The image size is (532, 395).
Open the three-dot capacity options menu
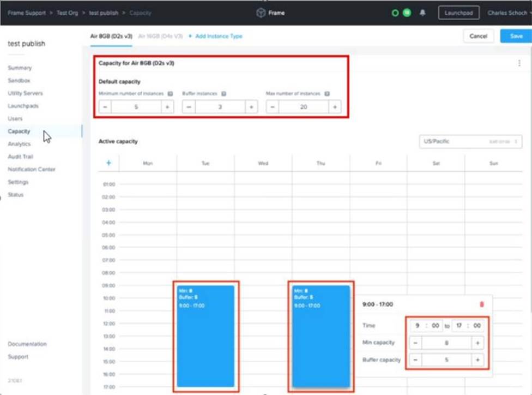(519, 63)
